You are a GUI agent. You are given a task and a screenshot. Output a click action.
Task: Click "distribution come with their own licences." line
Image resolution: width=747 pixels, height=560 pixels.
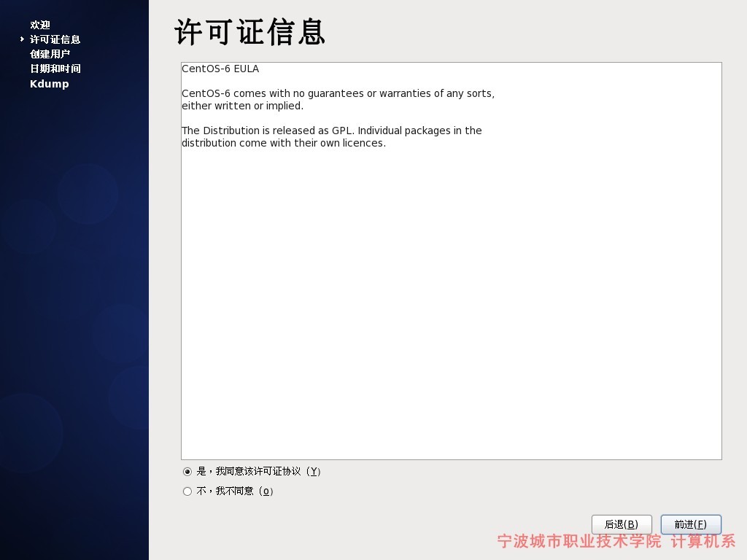coord(284,143)
